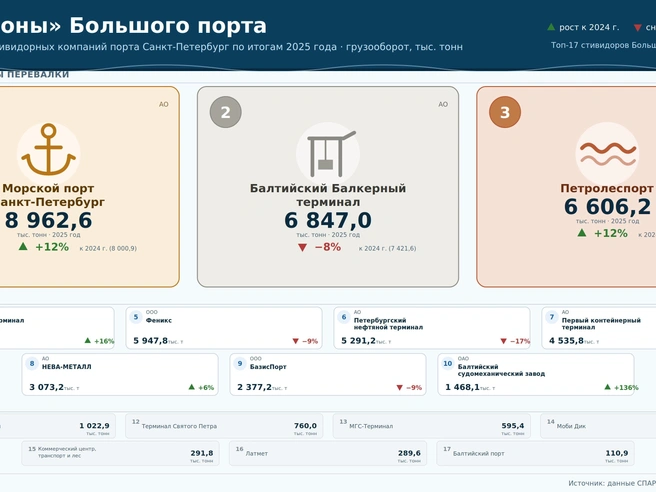Viewport: 656px width, 492px height.
Task: Click the 4 535,8 value
Action: tap(566, 341)
